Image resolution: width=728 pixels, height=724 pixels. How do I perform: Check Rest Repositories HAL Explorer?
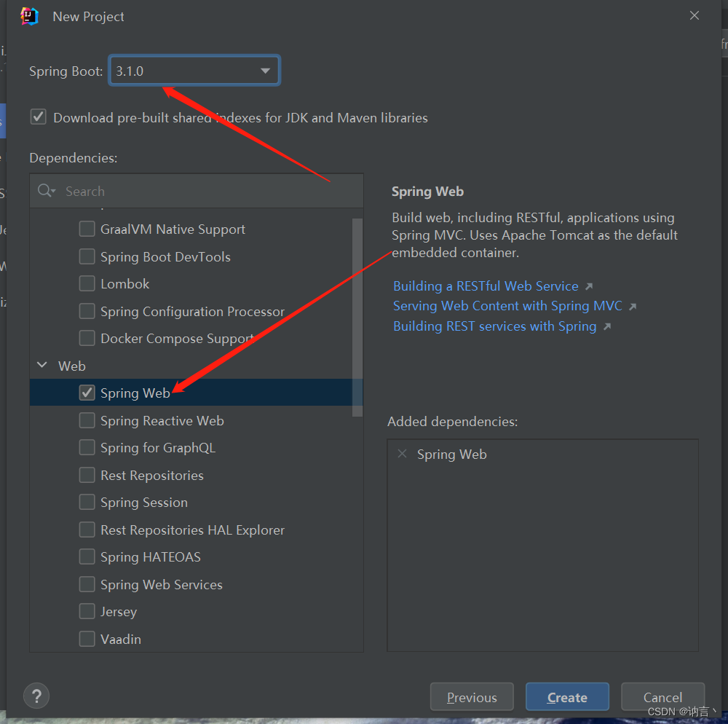(x=87, y=530)
